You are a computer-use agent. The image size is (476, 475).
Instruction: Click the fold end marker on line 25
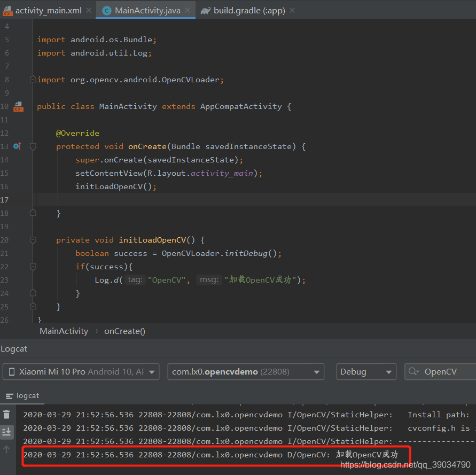pos(33,307)
